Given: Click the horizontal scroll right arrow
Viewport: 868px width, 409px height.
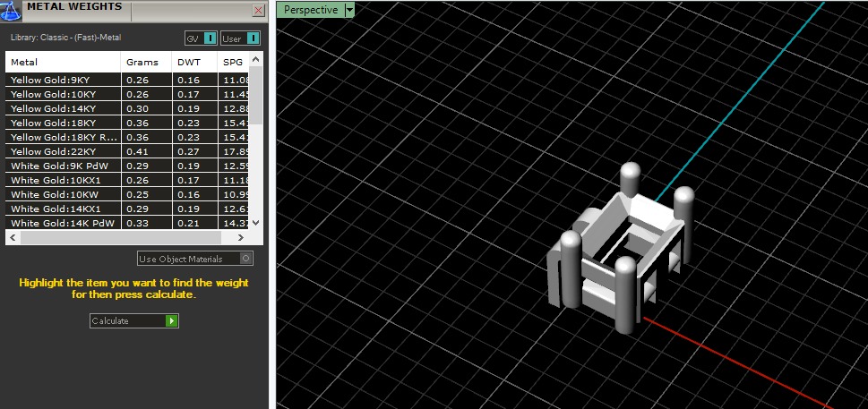Looking at the screenshot, I should point(241,238).
